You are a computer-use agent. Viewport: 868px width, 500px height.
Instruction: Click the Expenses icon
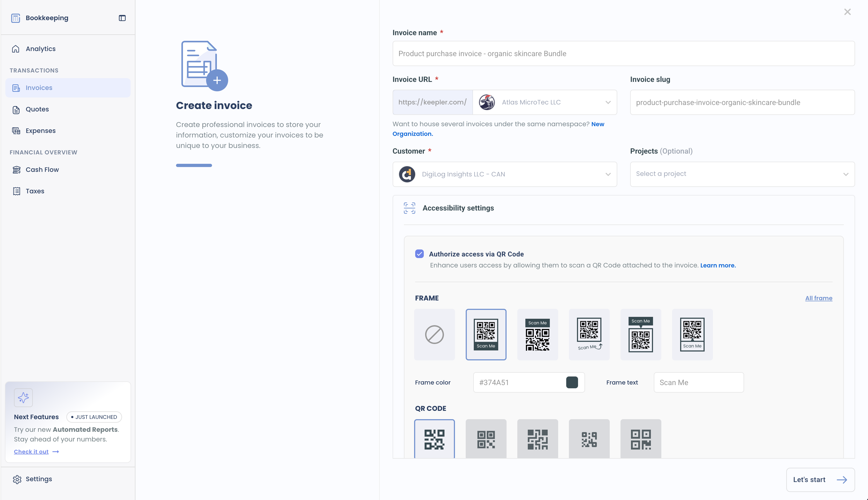(x=16, y=131)
